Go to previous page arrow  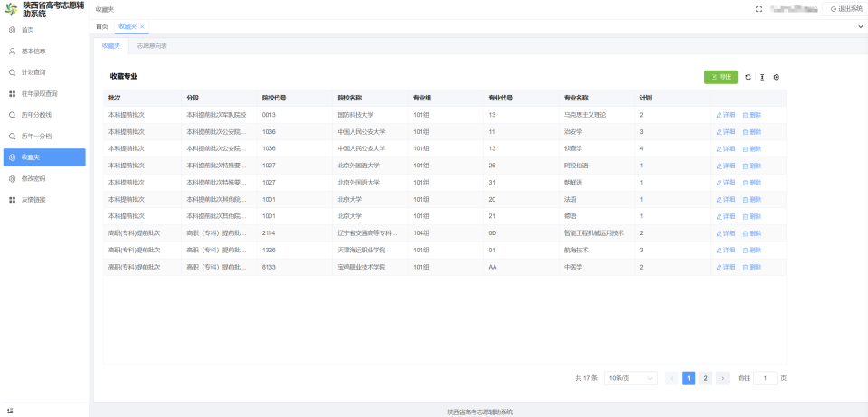(672, 378)
